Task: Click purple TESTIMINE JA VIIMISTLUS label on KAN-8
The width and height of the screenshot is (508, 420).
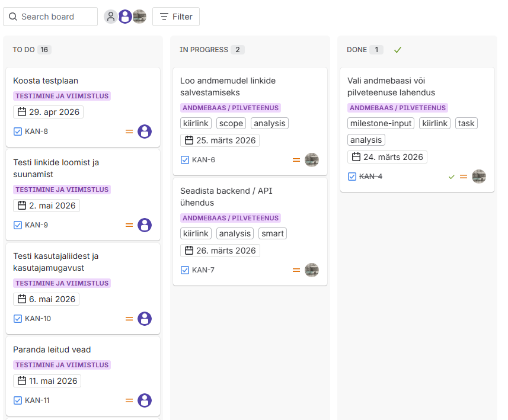Action: [x=62, y=96]
